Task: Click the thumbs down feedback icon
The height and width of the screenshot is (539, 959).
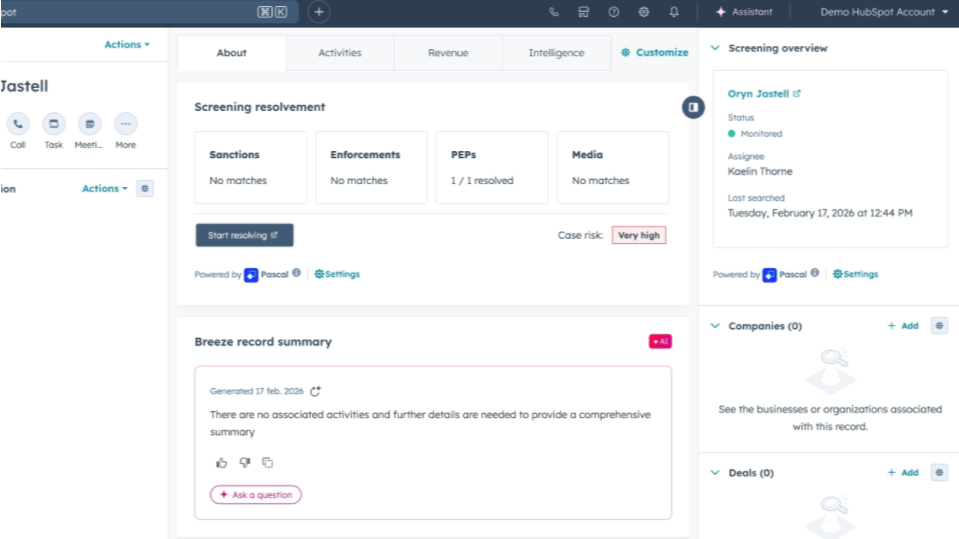Action: [244, 463]
